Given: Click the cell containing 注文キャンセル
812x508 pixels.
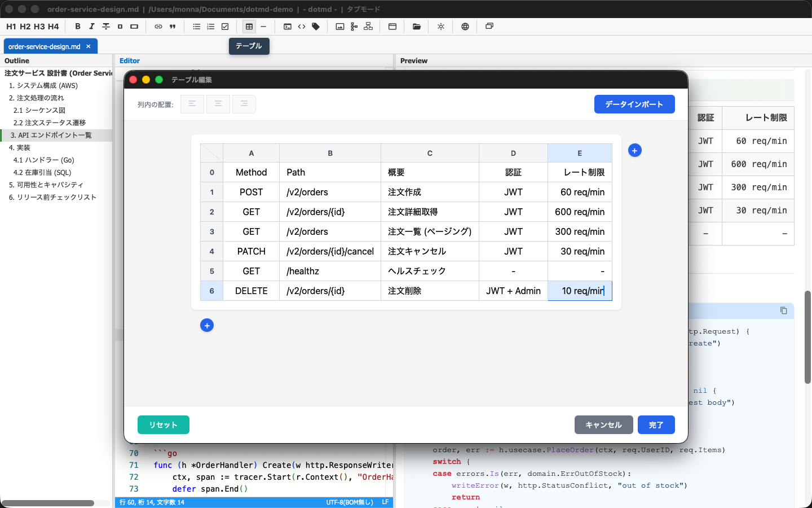Looking at the screenshot, I should [x=430, y=251].
